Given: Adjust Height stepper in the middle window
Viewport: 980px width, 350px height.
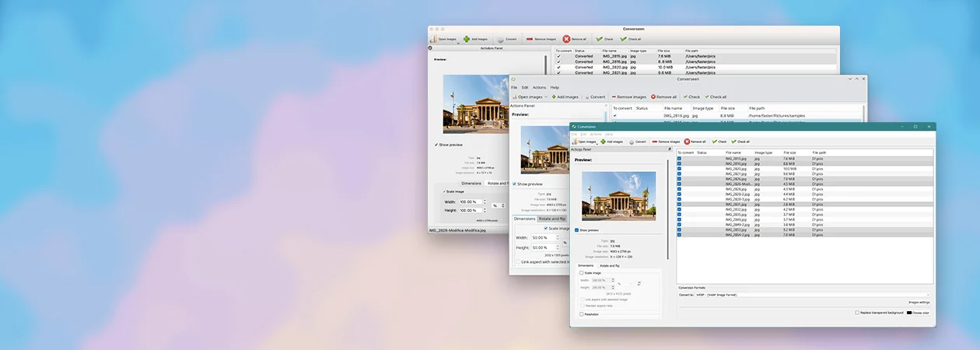Looking at the screenshot, I should (558, 247).
